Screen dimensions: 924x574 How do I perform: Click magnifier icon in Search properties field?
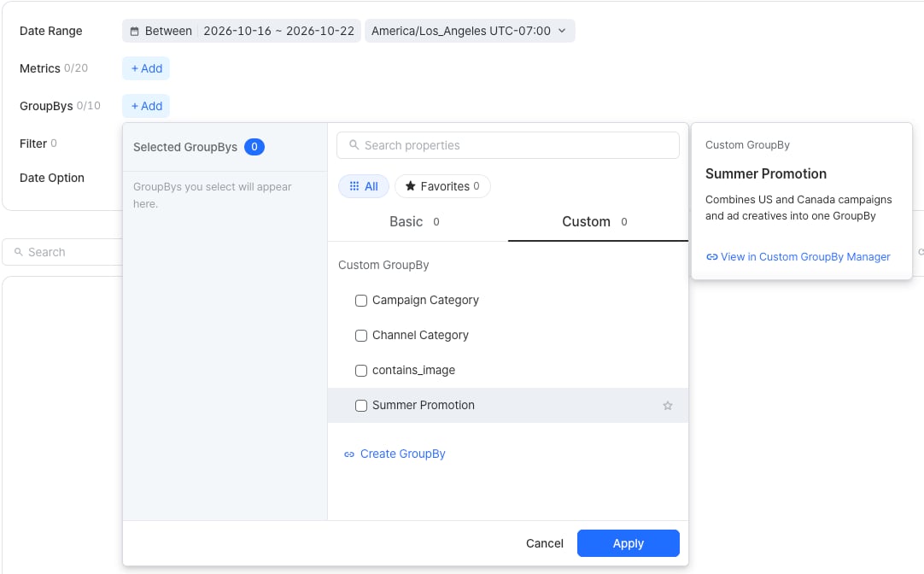click(x=354, y=145)
